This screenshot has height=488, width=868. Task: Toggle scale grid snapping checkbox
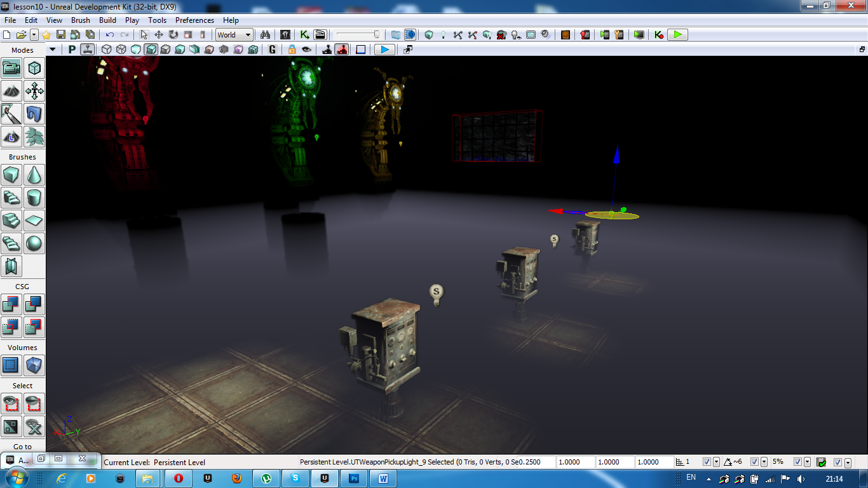click(x=797, y=462)
